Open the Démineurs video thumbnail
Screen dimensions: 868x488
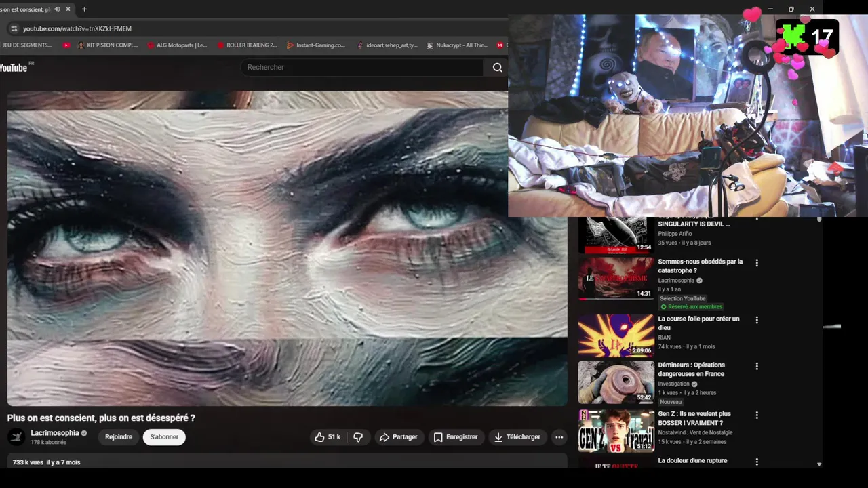[616, 382]
